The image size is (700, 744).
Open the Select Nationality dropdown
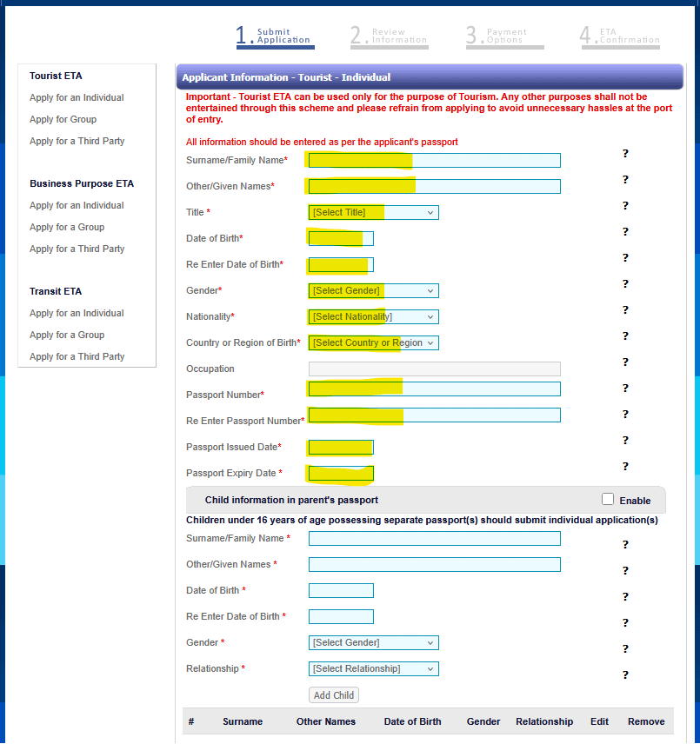tap(374, 317)
